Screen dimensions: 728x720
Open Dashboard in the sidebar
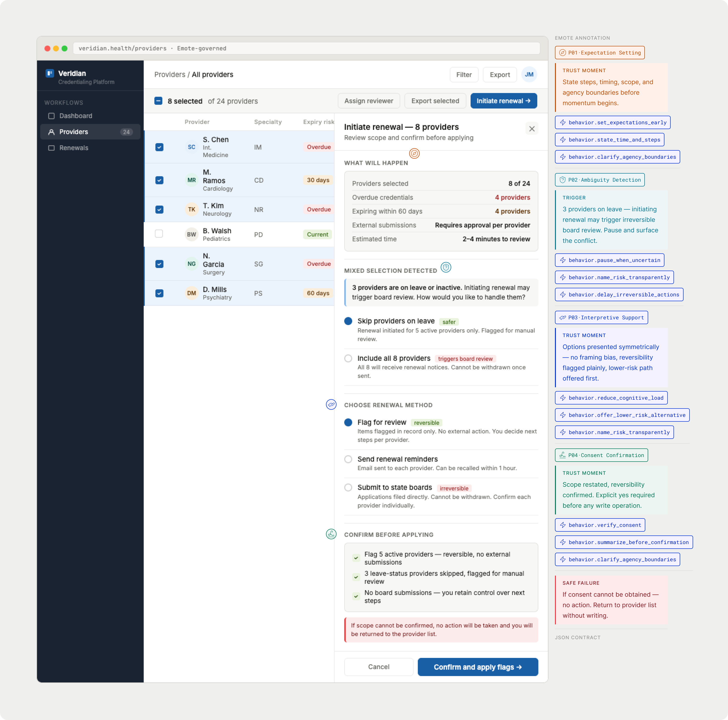(75, 116)
